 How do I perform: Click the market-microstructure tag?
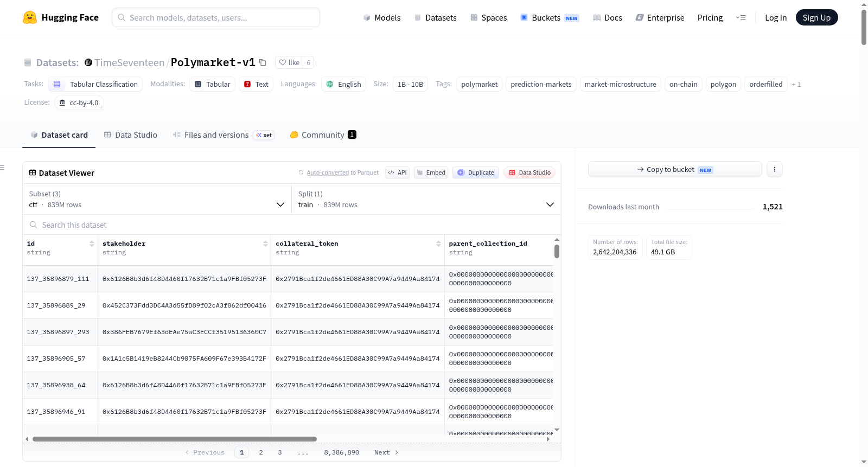pyautogui.click(x=620, y=84)
